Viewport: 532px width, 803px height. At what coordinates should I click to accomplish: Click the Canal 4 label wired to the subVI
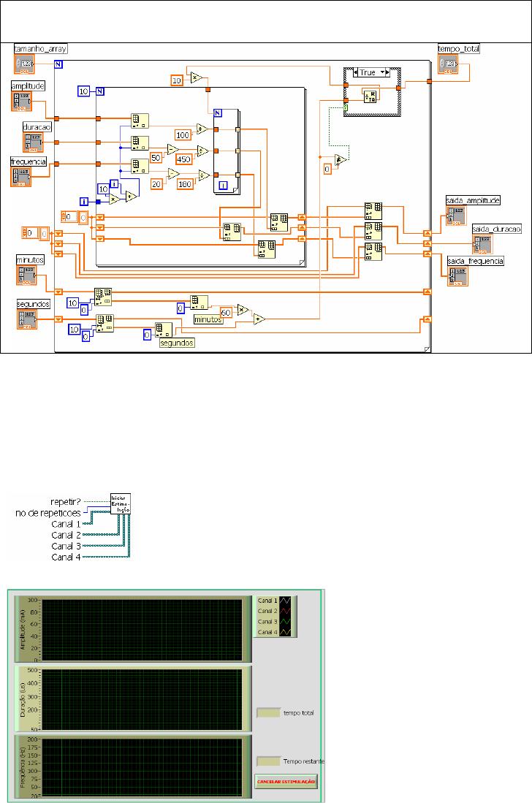click(x=66, y=557)
